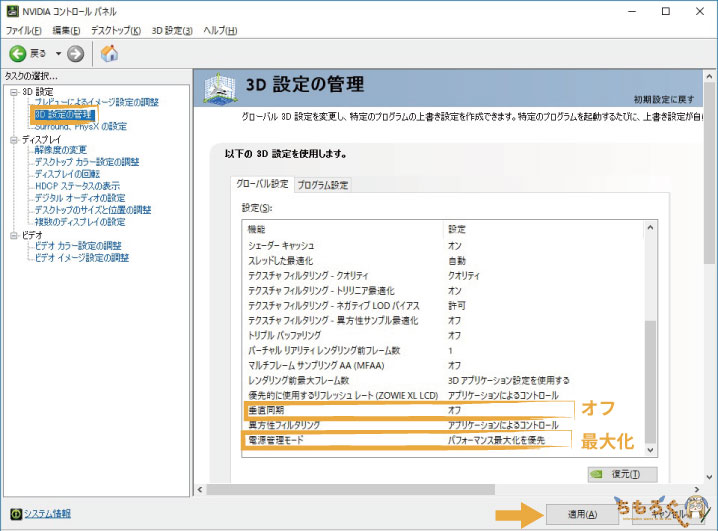Select 異方性フィルタリング setting row
Screen dimensions: 718x531
443,425
